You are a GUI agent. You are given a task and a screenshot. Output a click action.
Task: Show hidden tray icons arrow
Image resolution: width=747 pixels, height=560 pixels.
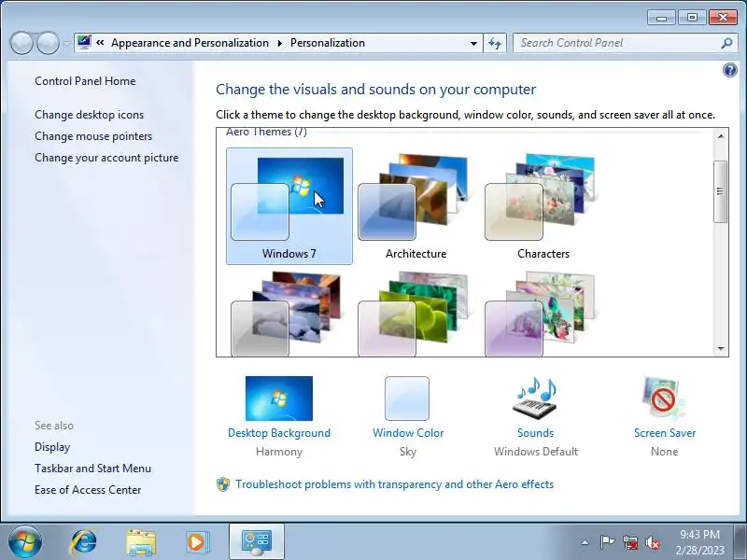pyautogui.click(x=585, y=542)
